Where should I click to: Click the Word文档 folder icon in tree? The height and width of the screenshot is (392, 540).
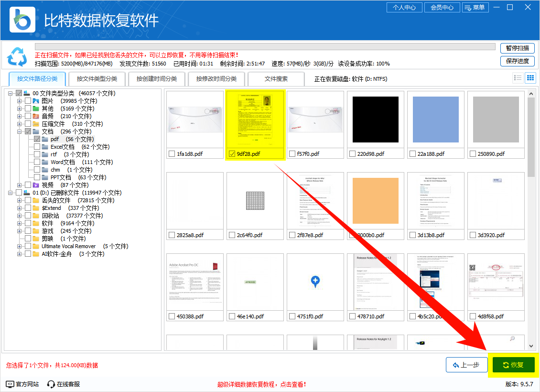[x=46, y=162]
